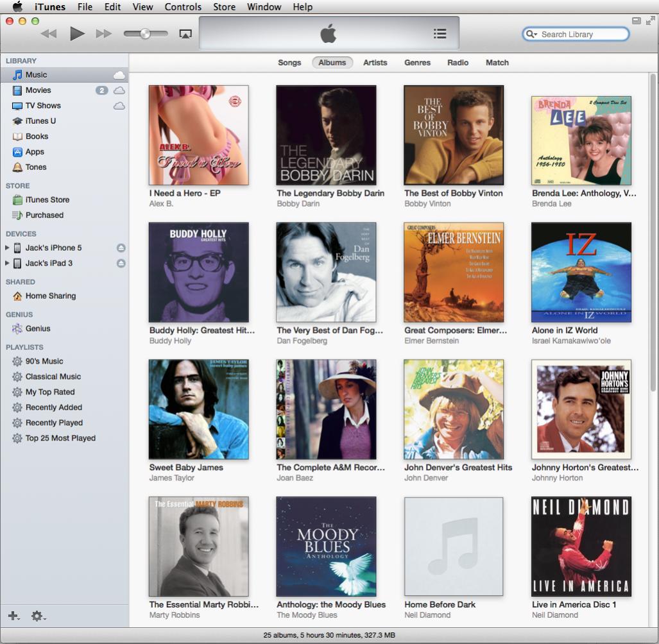This screenshot has height=644, width=659.
Task: Switch to the Genres tab
Action: [417, 63]
